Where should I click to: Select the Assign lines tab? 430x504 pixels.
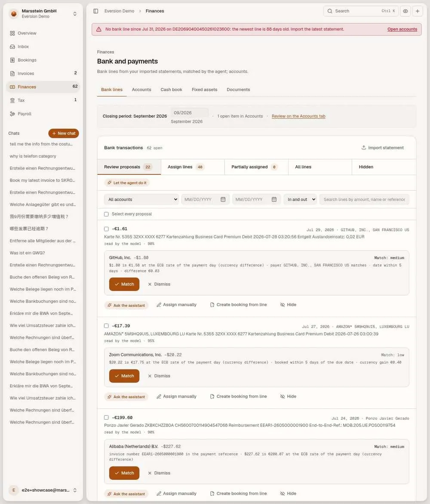(193, 167)
